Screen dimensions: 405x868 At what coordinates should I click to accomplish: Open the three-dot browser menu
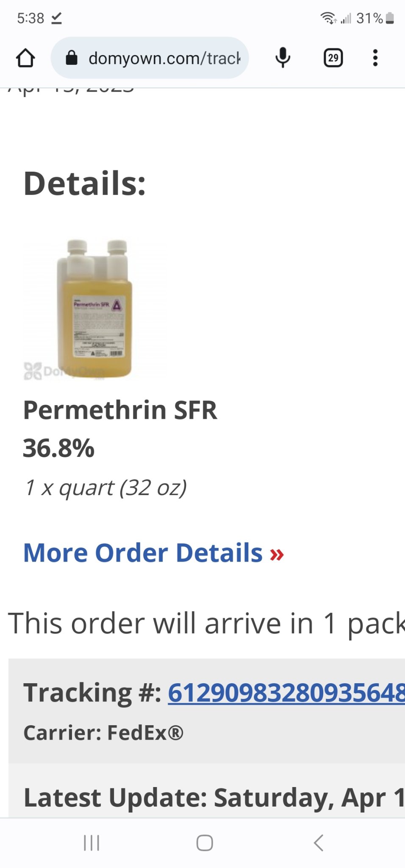[x=375, y=58]
